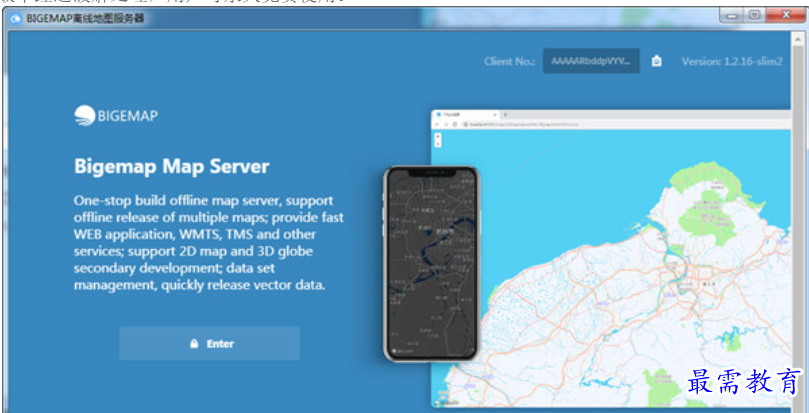This screenshot has width=809, height=413.
Task: Click the BIGEMAP logo
Action: coord(116,116)
